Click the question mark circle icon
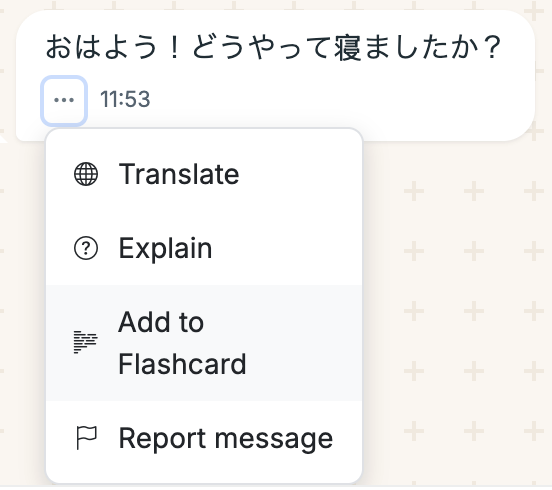Image resolution: width=552 pixels, height=490 pixels. tap(86, 248)
